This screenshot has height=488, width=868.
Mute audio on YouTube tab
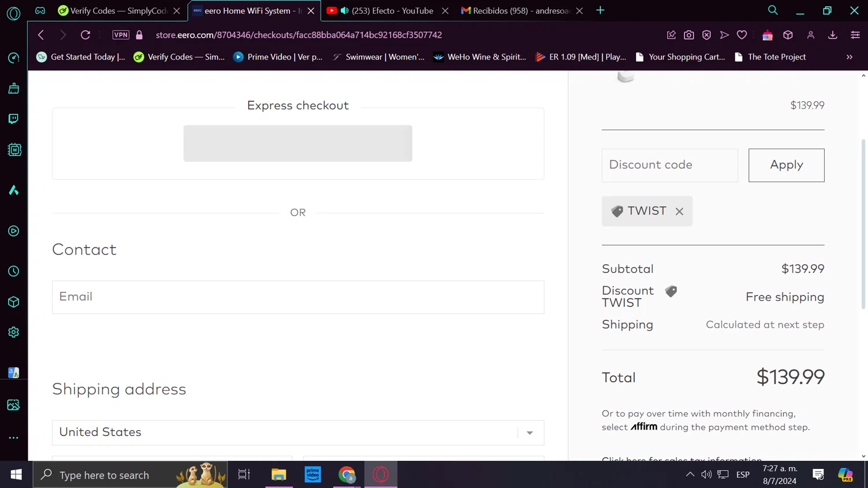pyautogui.click(x=345, y=10)
